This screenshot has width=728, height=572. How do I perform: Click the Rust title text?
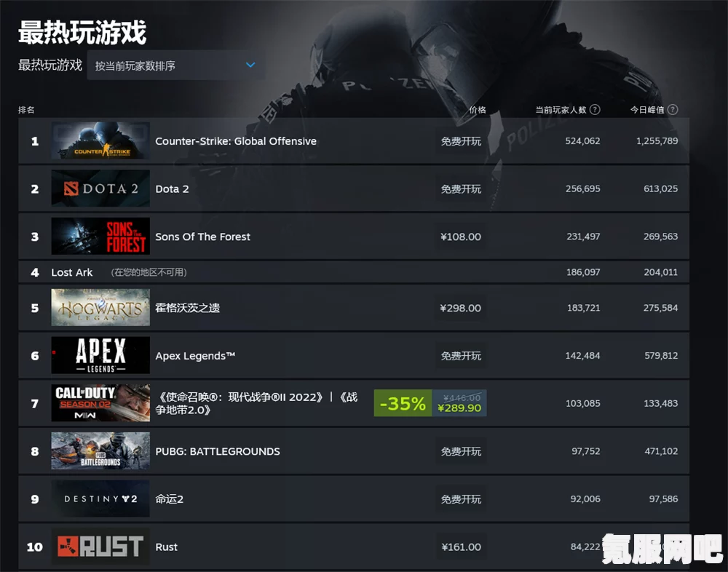pyautogui.click(x=167, y=547)
